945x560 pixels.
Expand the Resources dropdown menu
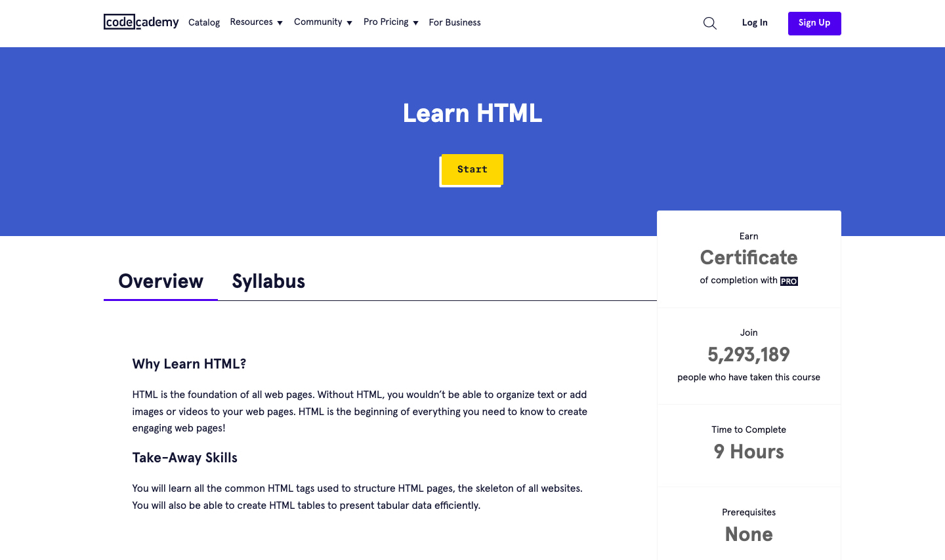[x=256, y=22]
